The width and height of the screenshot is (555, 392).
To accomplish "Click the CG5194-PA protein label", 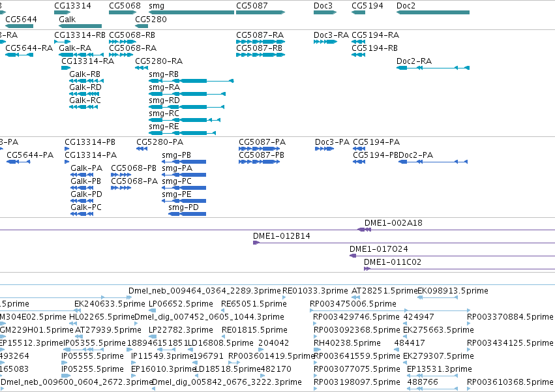I will 376,142.
